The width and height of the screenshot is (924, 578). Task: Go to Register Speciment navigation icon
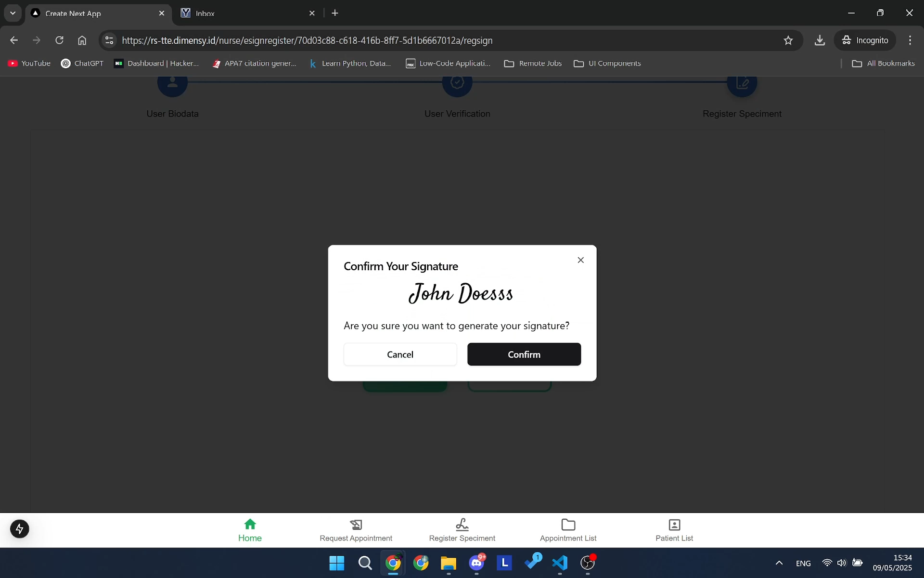(462, 525)
